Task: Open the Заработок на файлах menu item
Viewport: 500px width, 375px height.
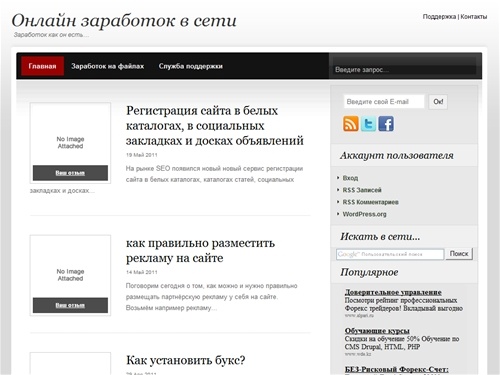Action: pyautogui.click(x=107, y=66)
